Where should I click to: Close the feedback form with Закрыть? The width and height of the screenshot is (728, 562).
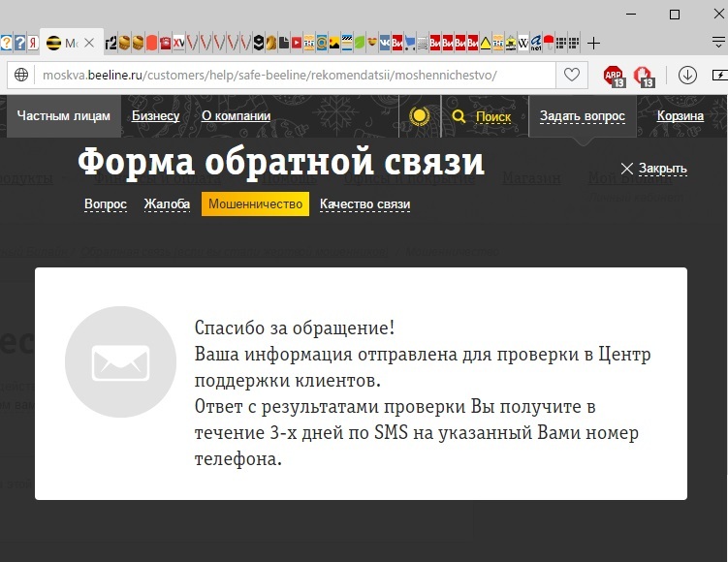653,168
